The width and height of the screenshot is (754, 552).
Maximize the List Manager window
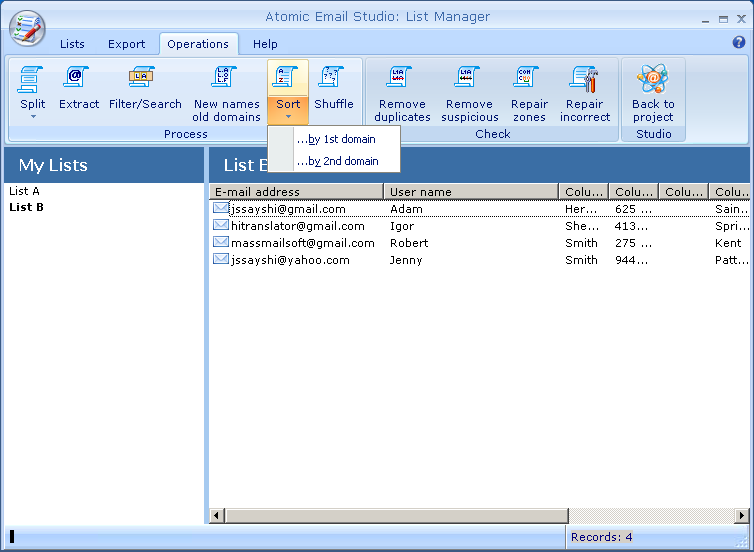pyautogui.click(x=723, y=20)
